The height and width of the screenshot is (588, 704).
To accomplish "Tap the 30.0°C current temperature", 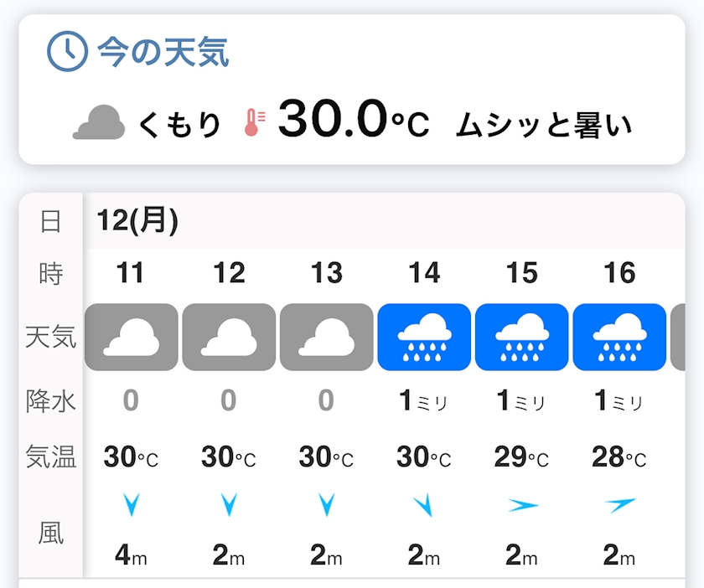I will point(354,120).
